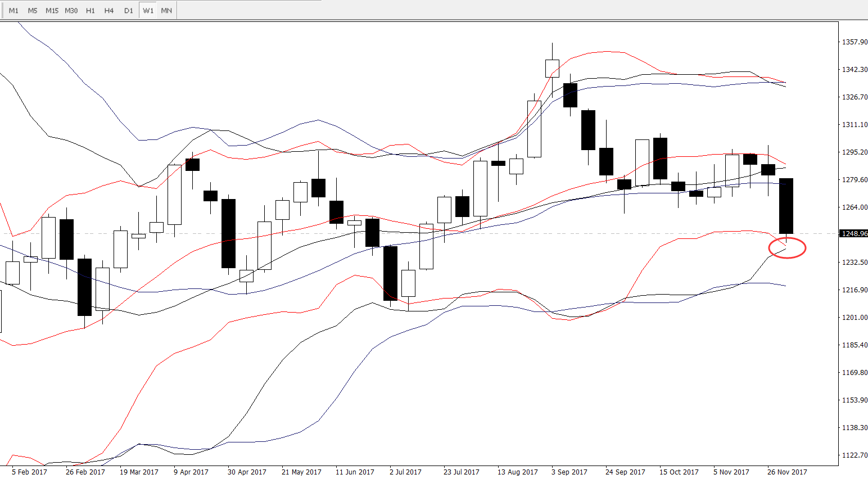Select the M5 timeframe button
Viewport: 868px width, 479px height.
pos(33,11)
